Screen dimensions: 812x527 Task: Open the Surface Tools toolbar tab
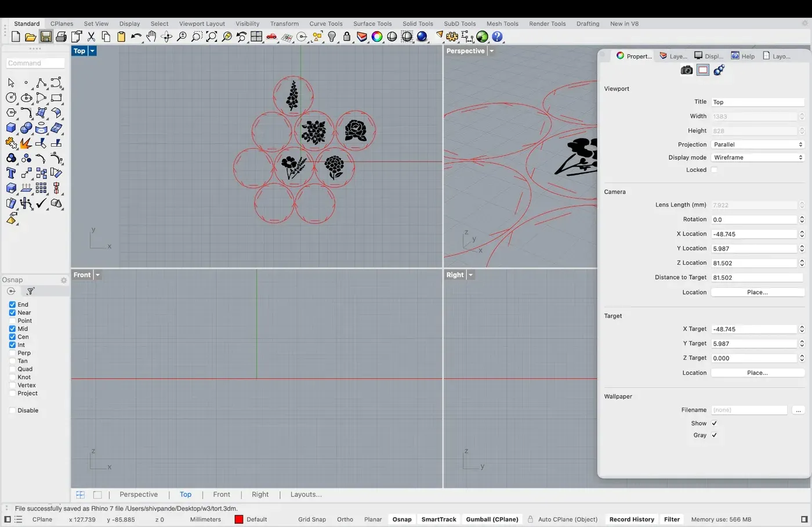(x=372, y=24)
